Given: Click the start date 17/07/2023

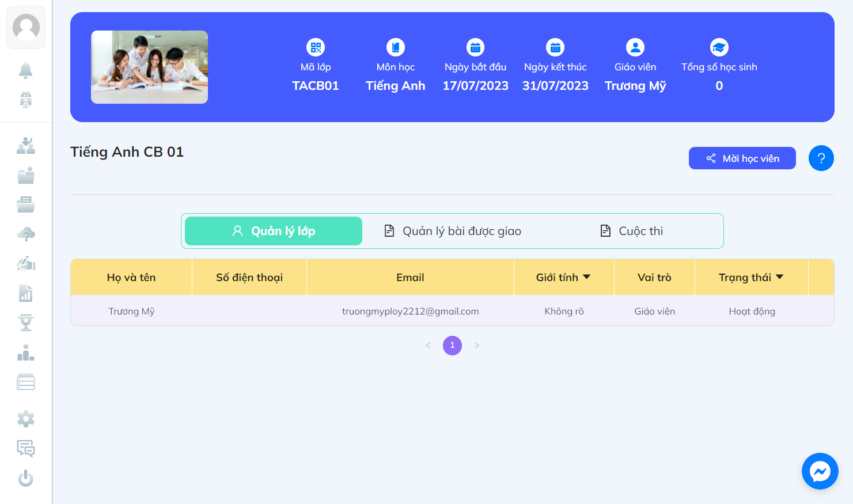Looking at the screenshot, I should pos(476,86).
